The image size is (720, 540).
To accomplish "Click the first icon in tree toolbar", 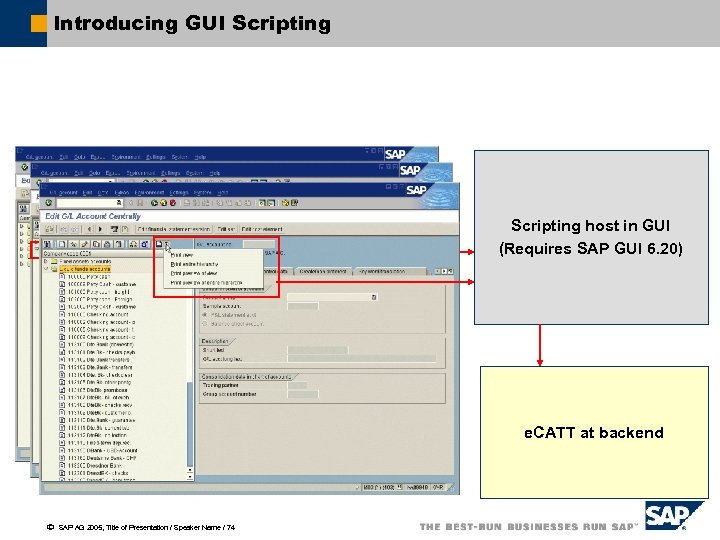I will 47,244.
